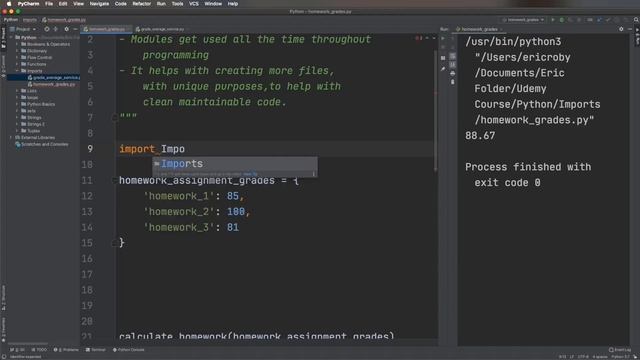Image resolution: width=640 pixels, height=360 pixels.
Task: Click the Run button in the top toolbar
Action: 553,20
